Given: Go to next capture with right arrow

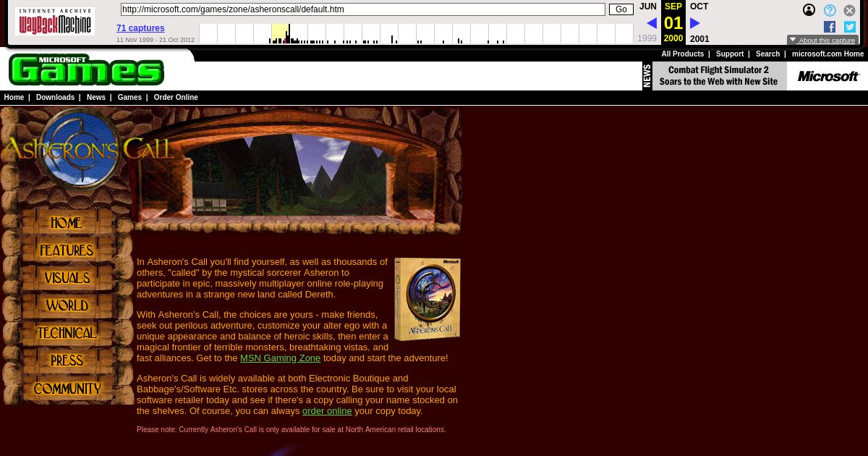Looking at the screenshot, I should pos(695,23).
